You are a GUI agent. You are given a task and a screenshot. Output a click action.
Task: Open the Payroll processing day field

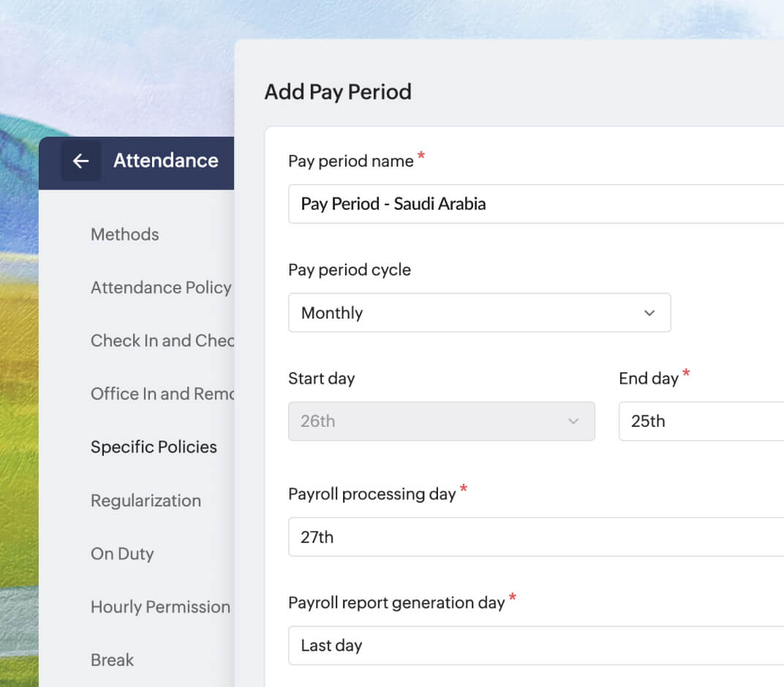click(536, 537)
